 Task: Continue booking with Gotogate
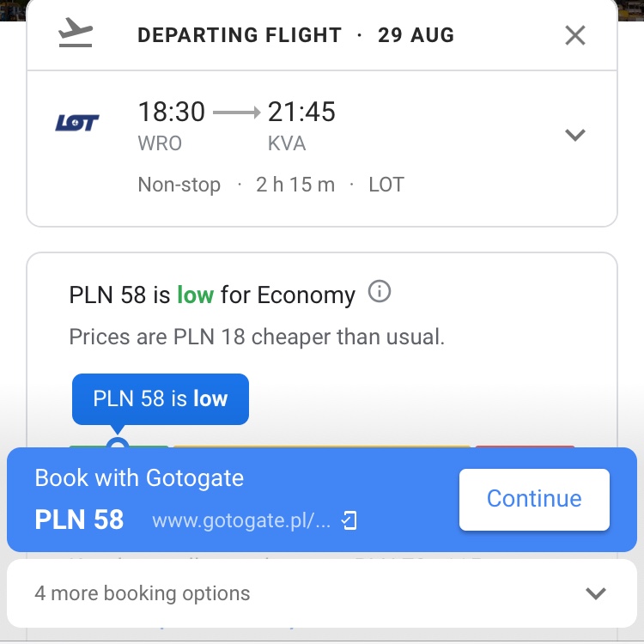tap(534, 500)
